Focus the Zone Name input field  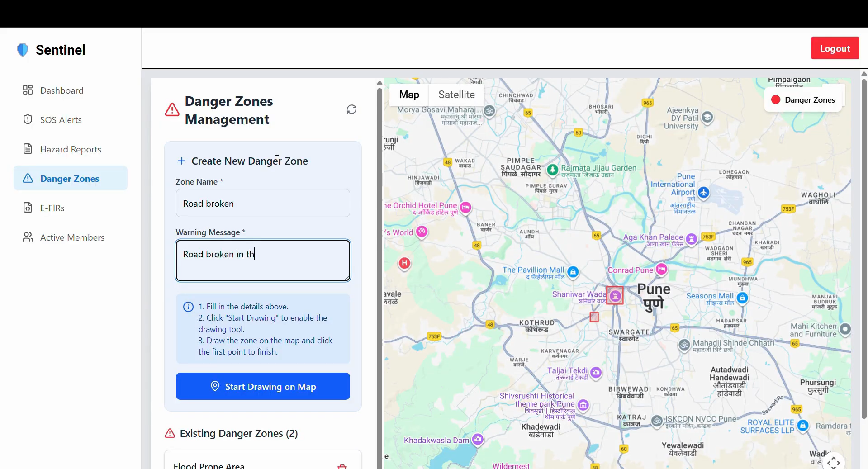(x=262, y=204)
